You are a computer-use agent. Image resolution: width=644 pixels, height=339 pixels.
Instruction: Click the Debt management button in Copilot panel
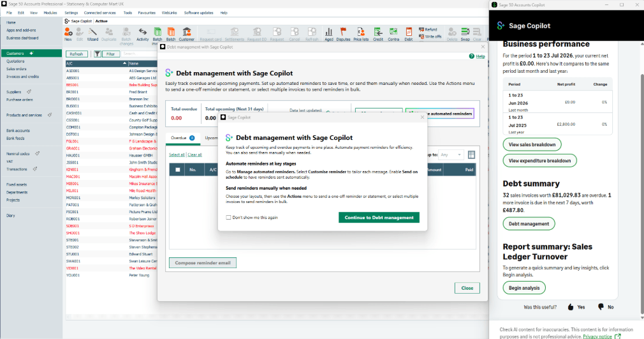pos(529,224)
